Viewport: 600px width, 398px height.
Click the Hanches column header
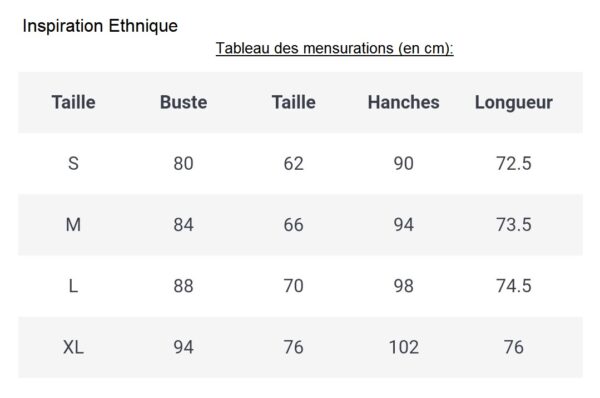(x=403, y=102)
